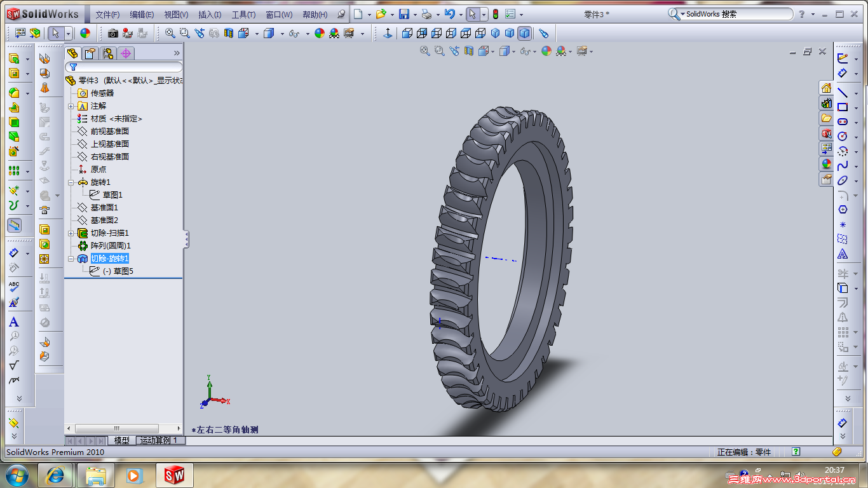Screen dimensions: 868x488
Task: Open the Options icon in title bar
Action: pos(510,14)
